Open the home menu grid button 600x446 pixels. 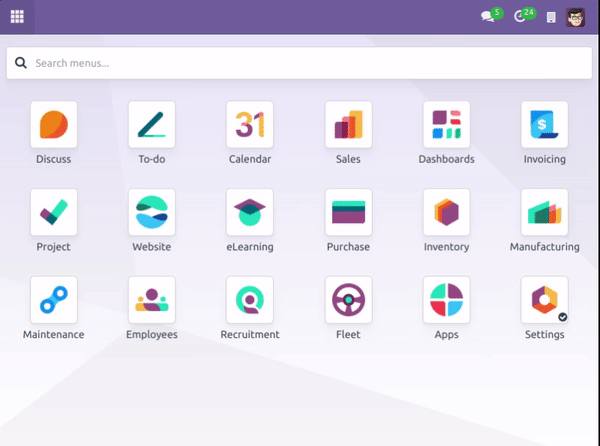pyautogui.click(x=17, y=16)
